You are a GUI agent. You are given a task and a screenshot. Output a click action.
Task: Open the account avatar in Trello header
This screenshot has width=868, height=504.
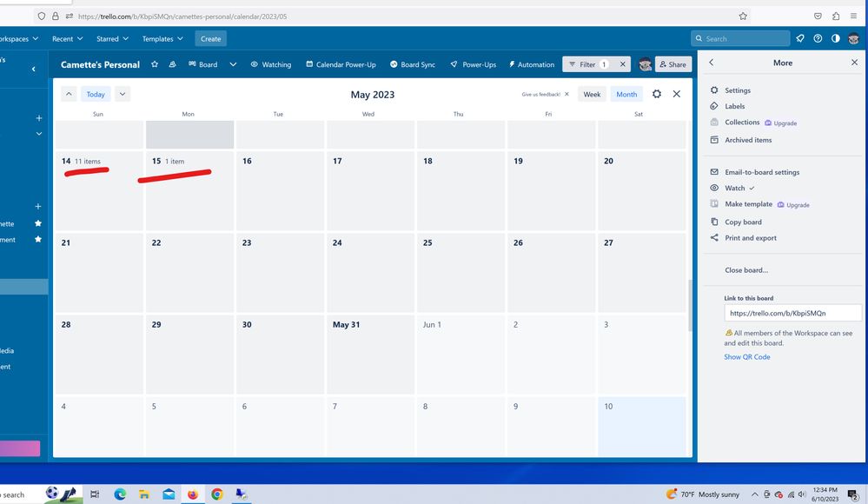pos(853,39)
